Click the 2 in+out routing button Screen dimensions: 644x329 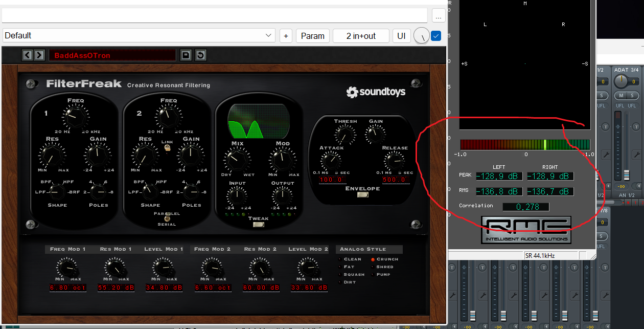(361, 36)
